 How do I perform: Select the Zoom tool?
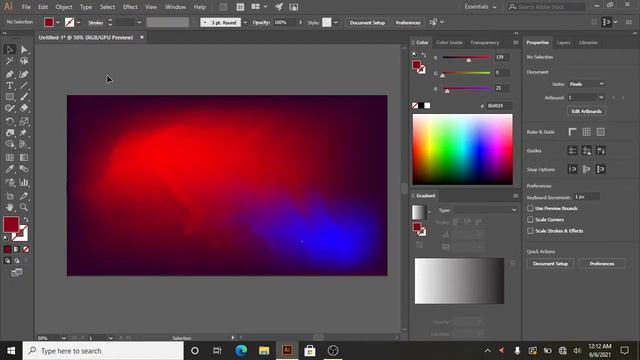(24, 207)
